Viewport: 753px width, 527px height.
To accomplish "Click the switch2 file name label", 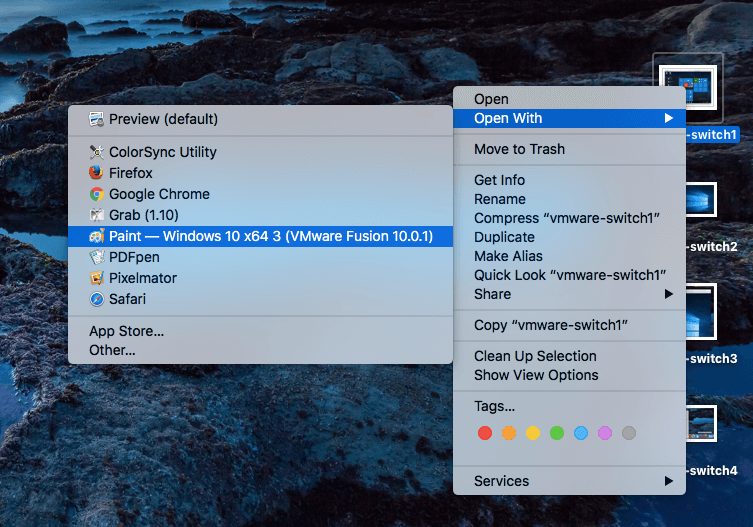I will [713, 246].
